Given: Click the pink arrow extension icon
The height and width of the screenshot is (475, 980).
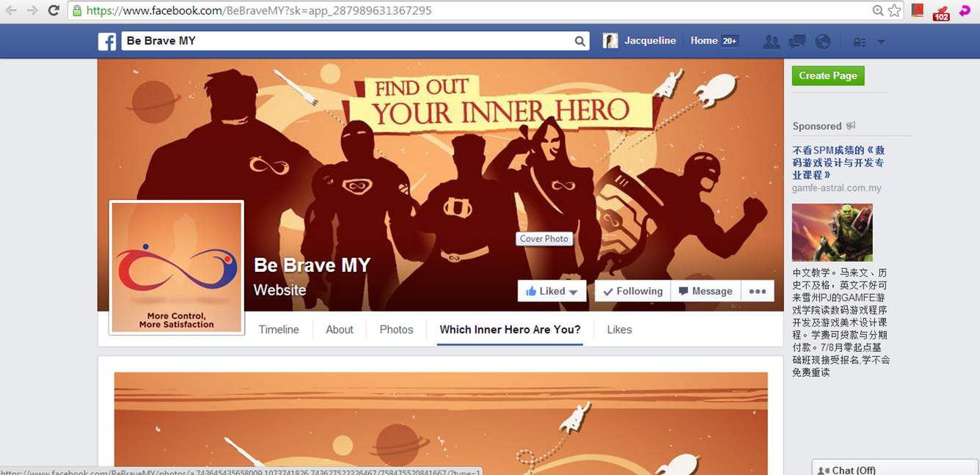Looking at the screenshot, I should point(965,10).
